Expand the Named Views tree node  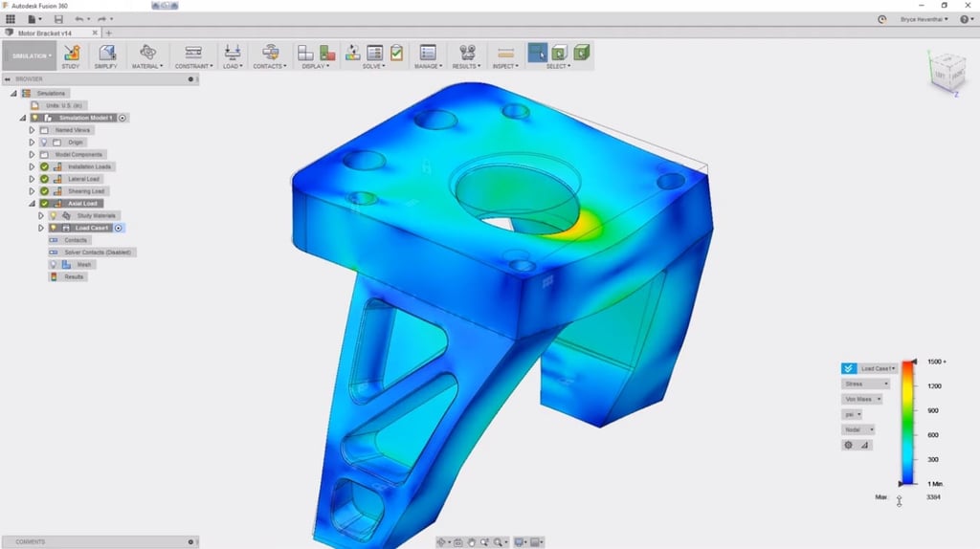[x=32, y=130]
